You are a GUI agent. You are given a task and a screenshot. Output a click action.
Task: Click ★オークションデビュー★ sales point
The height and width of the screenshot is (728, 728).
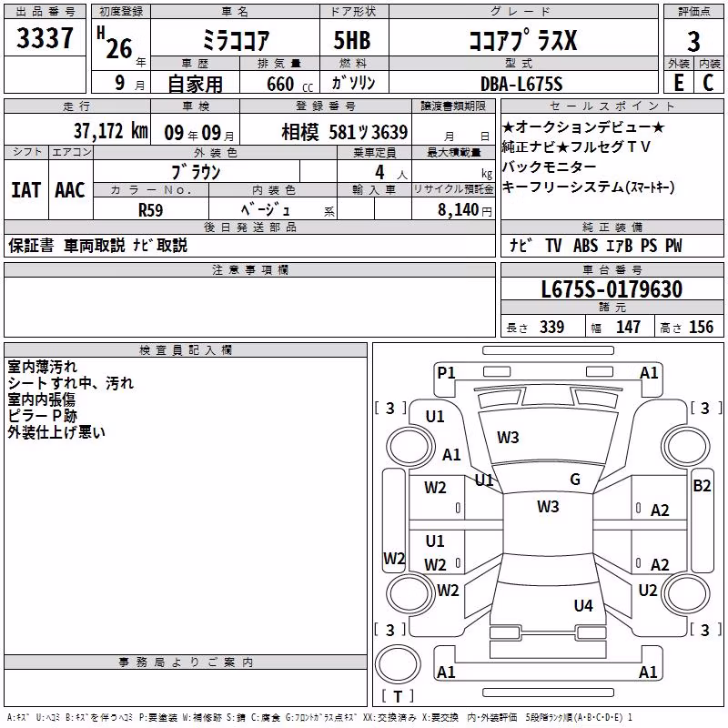pyautogui.click(x=583, y=126)
